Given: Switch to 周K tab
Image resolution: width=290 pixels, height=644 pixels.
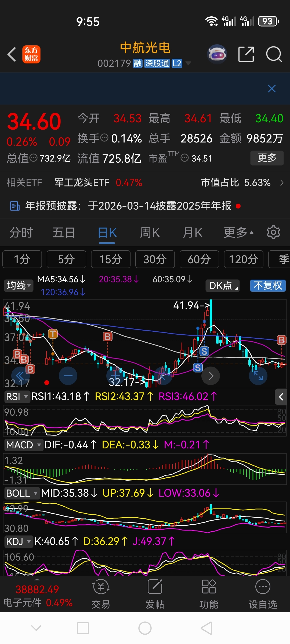Looking at the screenshot, I should click(x=150, y=232).
